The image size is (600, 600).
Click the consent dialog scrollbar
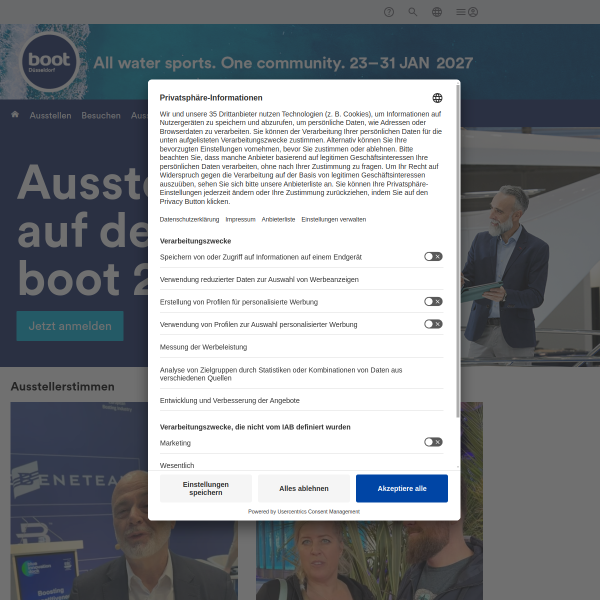click(x=458, y=251)
